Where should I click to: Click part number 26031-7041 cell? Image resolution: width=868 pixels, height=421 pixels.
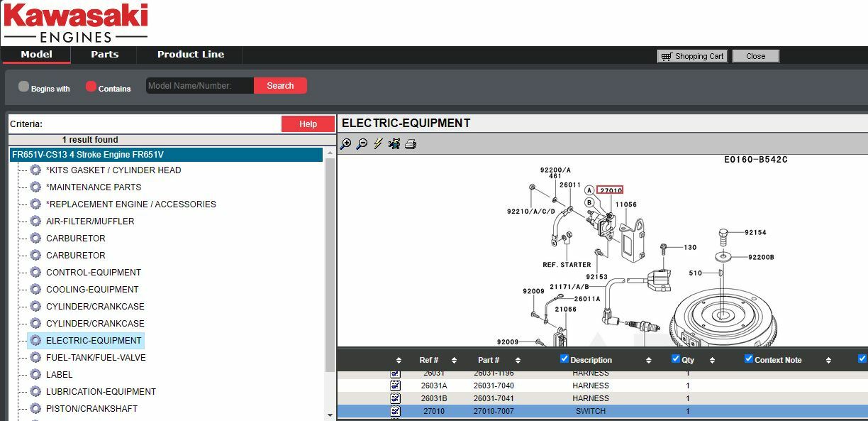tap(494, 398)
